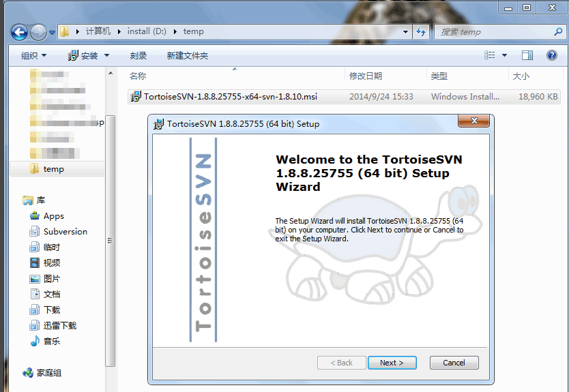Screen dimensions: 569x392
Task: Open the dropdown arrow beside 安装
Action: (x=106, y=55)
